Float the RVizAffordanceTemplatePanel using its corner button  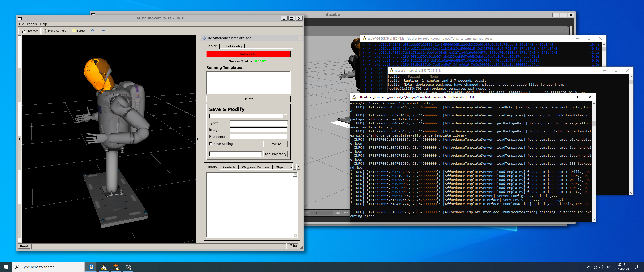point(300,38)
